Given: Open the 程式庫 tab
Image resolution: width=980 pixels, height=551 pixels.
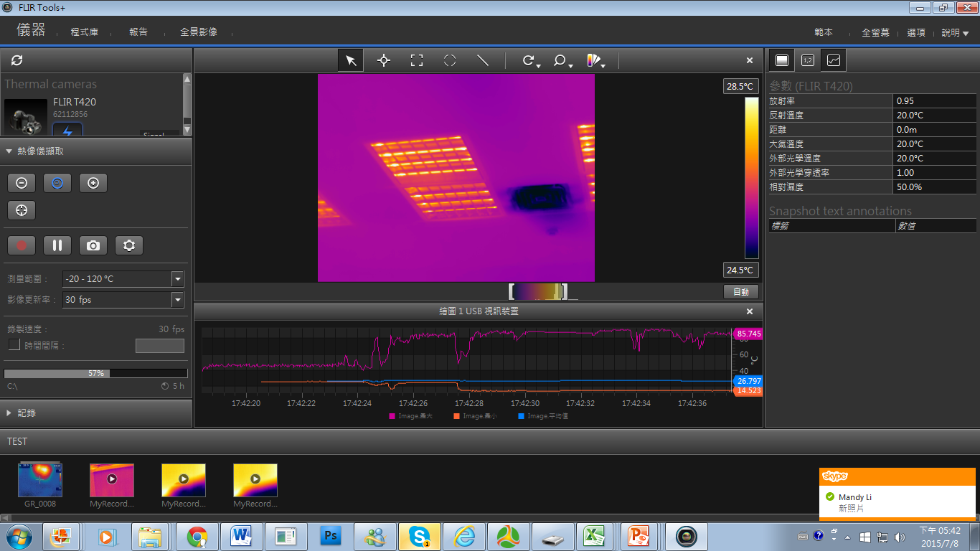Looking at the screenshot, I should [85, 32].
